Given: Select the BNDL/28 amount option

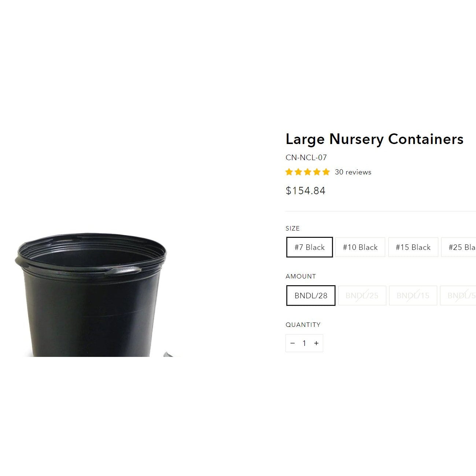Looking at the screenshot, I should (x=311, y=296).
